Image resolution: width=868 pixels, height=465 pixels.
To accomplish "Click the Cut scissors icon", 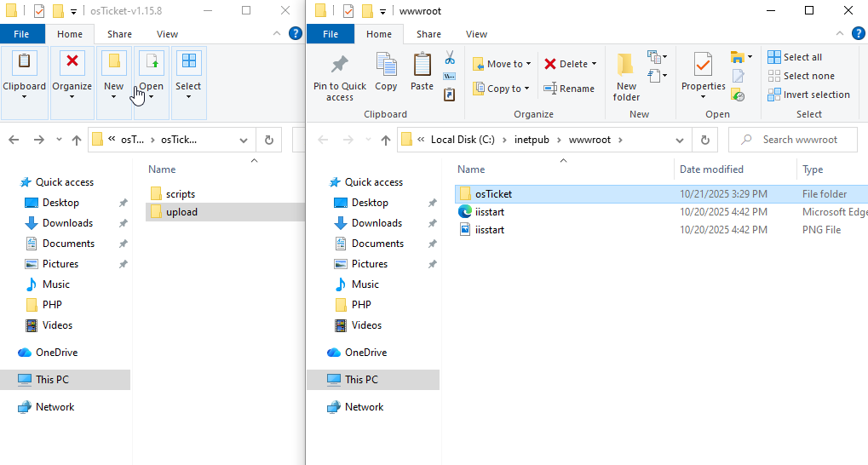I will tap(450, 58).
